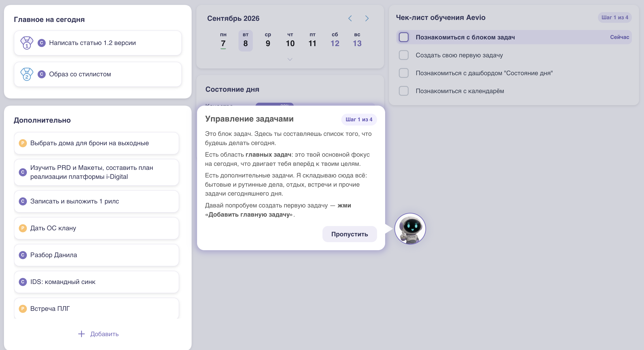This screenshot has height=350, width=644.
Task: Click the Качество progress bar
Action: pos(315,105)
